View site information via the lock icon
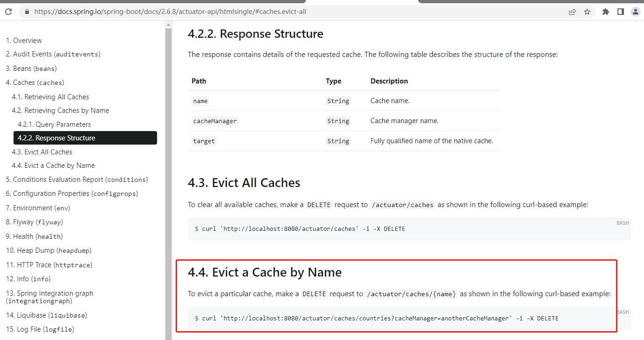The image size is (644, 340). (26, 11)
